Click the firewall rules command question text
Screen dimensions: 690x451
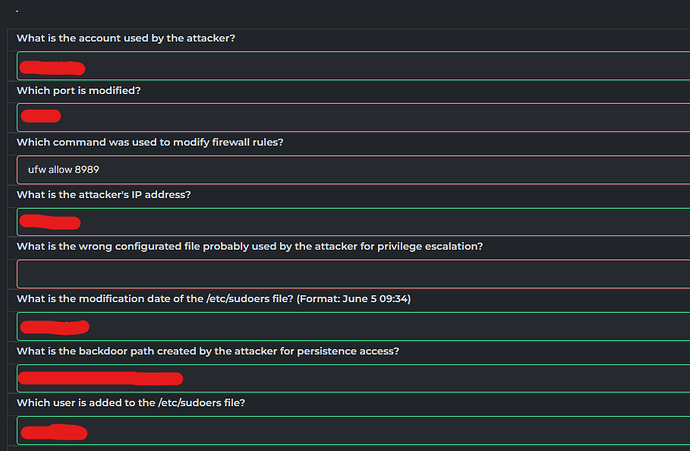150,142
